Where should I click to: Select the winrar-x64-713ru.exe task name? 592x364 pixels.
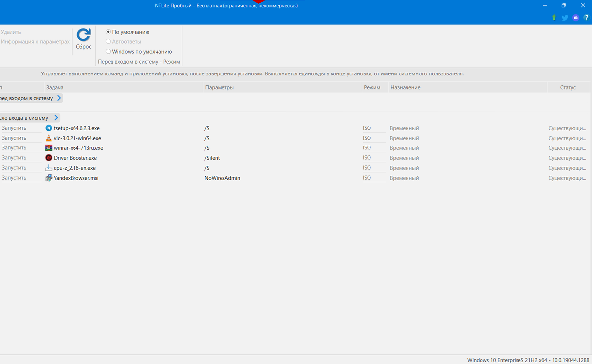78,148
